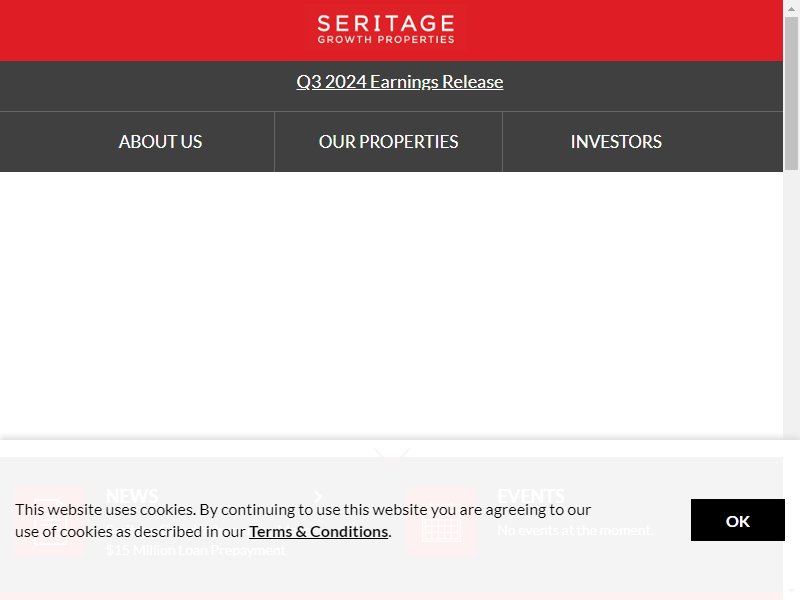
Task: Open the $15 Million Loan Prepayment news item
Action: click(x=196, y=550)
